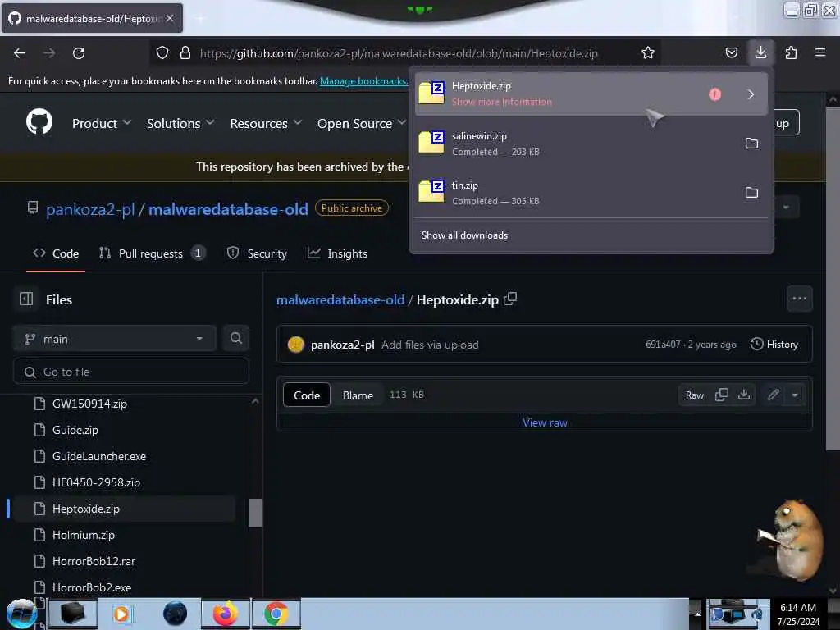Viewport: 840px width, 630px height.
Task: Focus the Go to file input
Action: pos(131,372)
